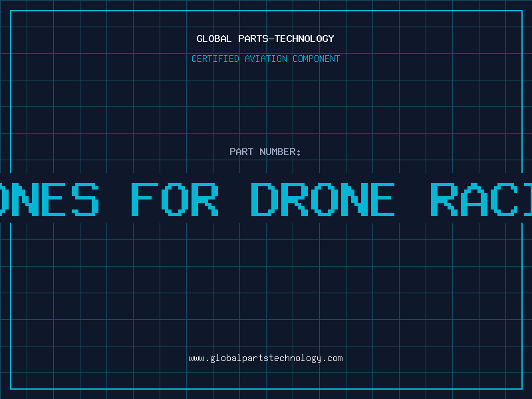Click the large word FOR in the banner

click(x=174, y=199)
